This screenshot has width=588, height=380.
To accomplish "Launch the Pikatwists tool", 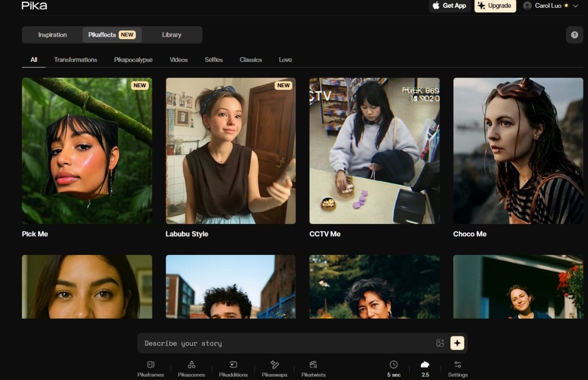I will [x=313, y=365].
